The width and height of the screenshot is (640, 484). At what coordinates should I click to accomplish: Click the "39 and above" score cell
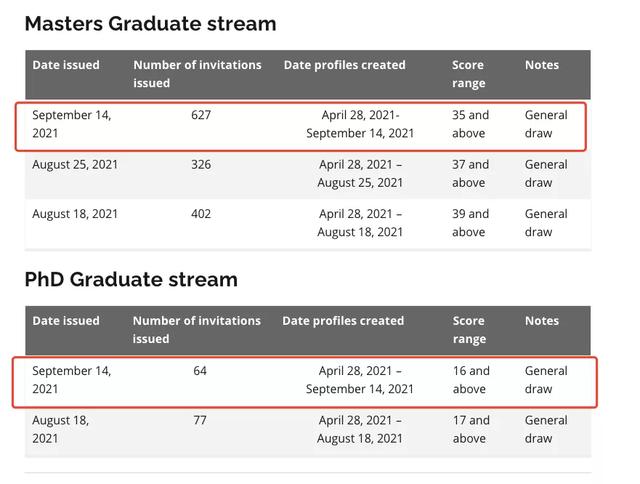pos(470,222)
